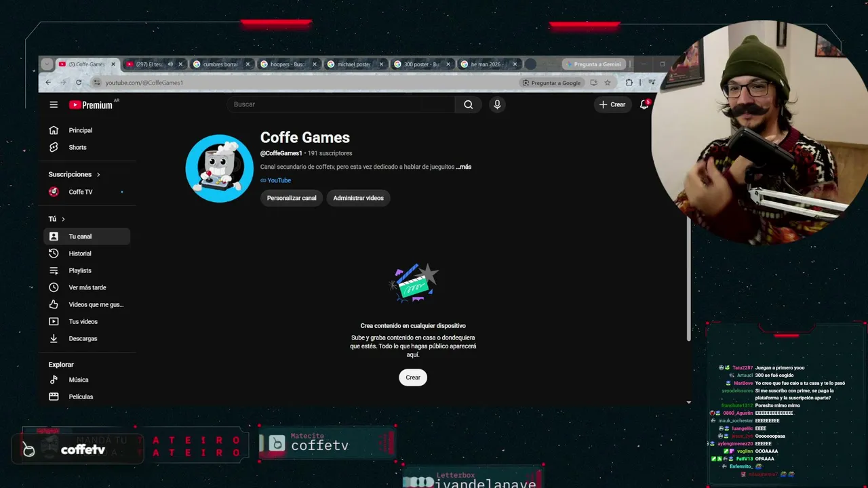The height and width of the screenshot is (488, 868).
Task: Switch to the 300 poster tab
Action: tap(422, 64)
